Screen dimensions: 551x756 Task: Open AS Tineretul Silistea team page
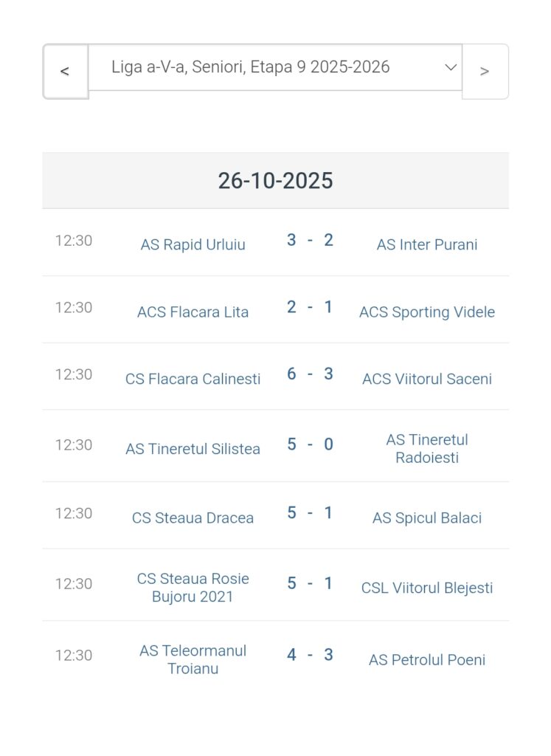pos(193,449)
